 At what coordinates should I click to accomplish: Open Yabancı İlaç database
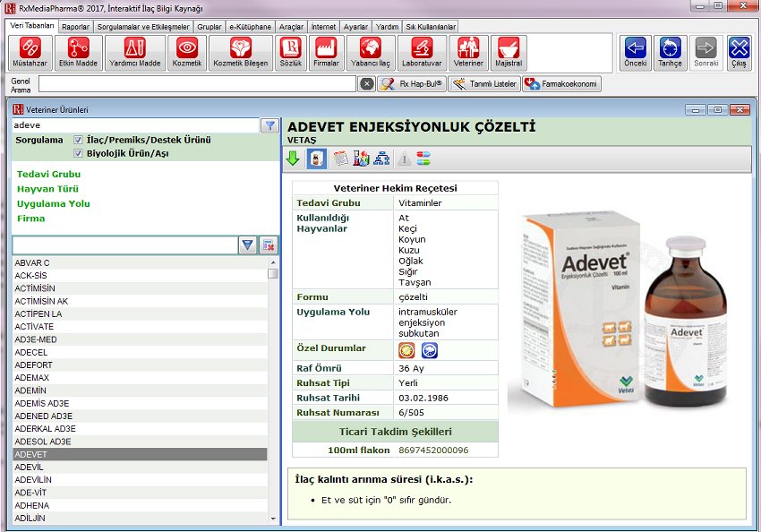click(x=371, y=53)
